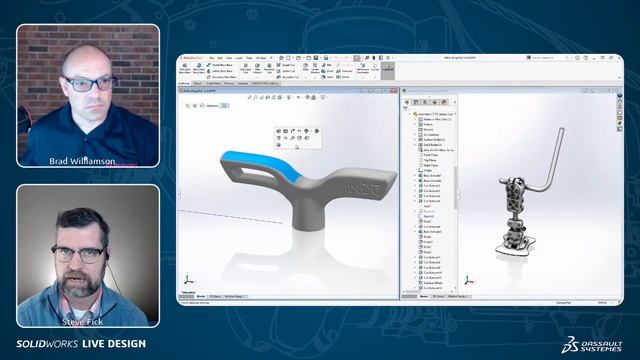640x360 pixels.
Task: Open the breadcrumb dropdown in the left document
Action: [224, 106]
